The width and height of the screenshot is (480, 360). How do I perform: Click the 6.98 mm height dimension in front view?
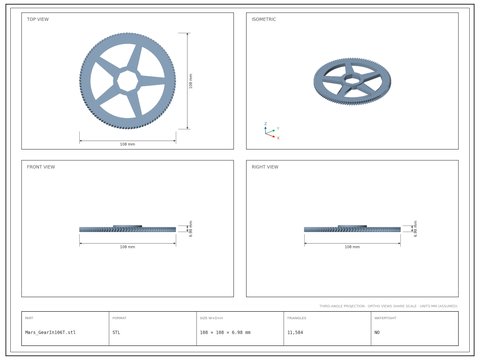pyautogui.click(x=191, y=229)
